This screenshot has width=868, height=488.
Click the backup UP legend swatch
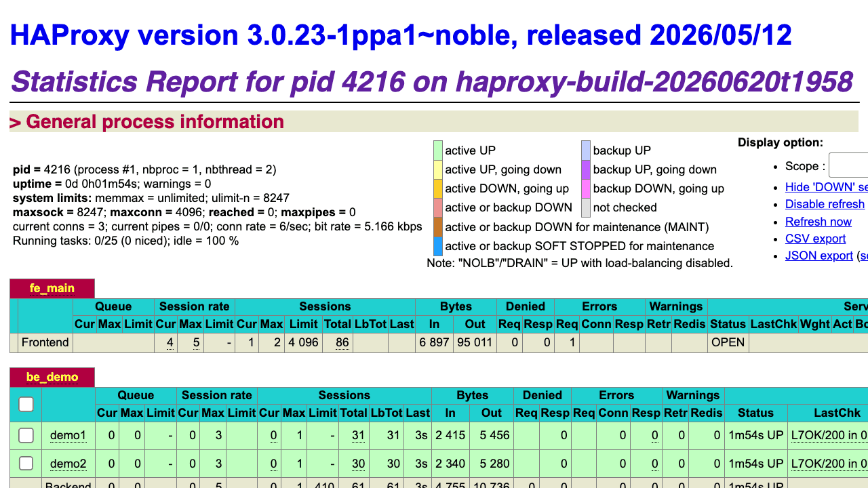tap(586, 150)
